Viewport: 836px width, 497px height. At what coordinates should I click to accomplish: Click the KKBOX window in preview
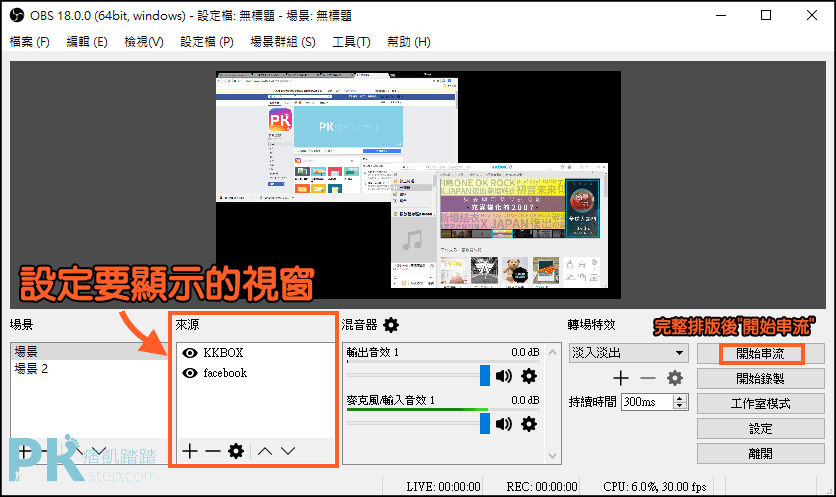(499, 226)
